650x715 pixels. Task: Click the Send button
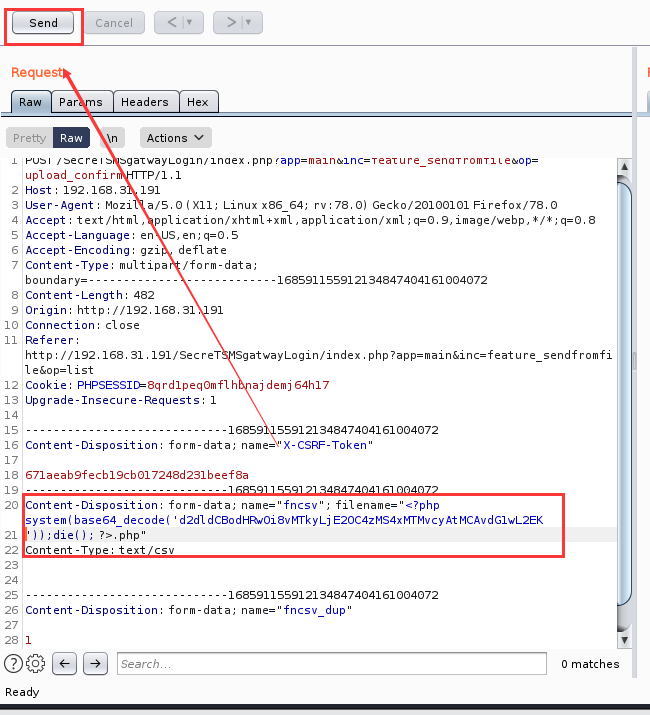point(43,23)
